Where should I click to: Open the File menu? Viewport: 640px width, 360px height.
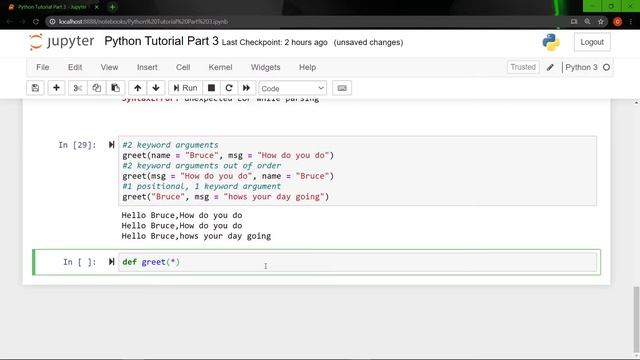[x=42, y=67]
